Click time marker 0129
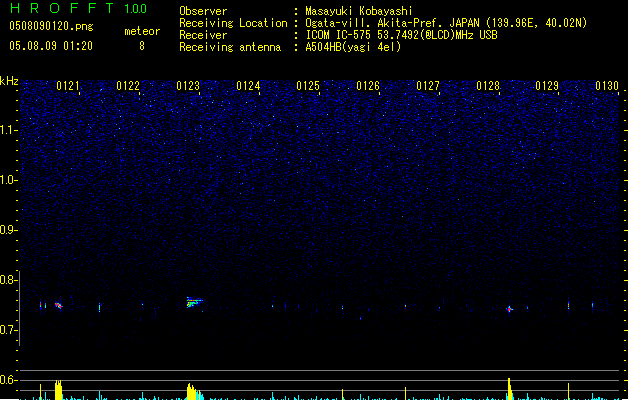This screenshot has width=629, height=400. click(547, 86)
